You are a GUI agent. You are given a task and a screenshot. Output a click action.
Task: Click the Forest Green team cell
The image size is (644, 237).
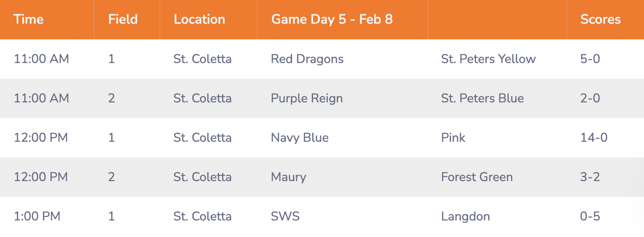(x=477, y=177)
